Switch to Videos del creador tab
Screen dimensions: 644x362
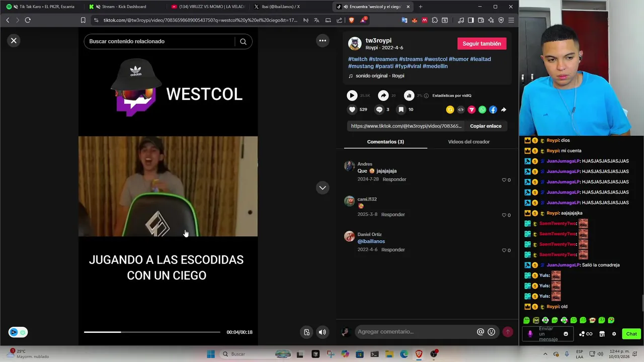(469, 142)
